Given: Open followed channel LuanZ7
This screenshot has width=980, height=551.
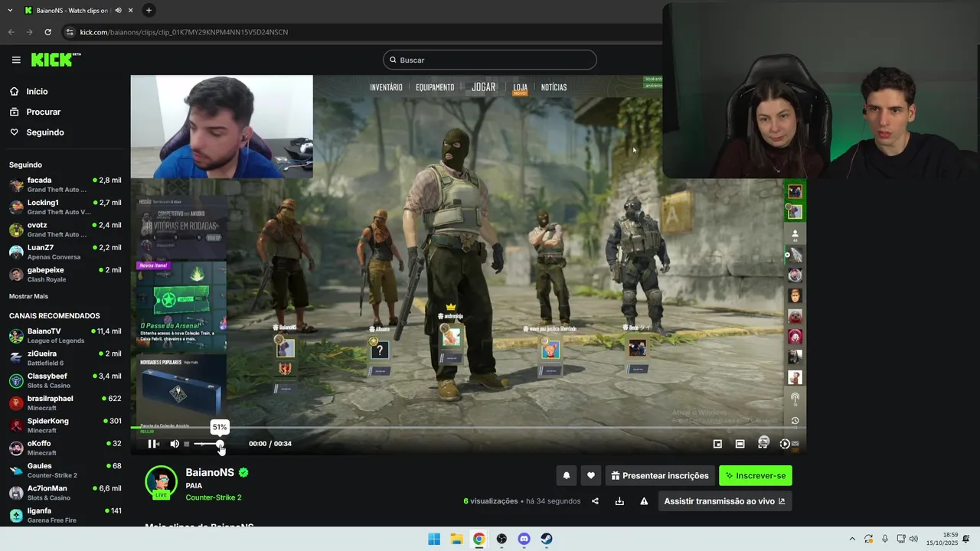Looking at the screenshot, I should (x=64, y=252).
